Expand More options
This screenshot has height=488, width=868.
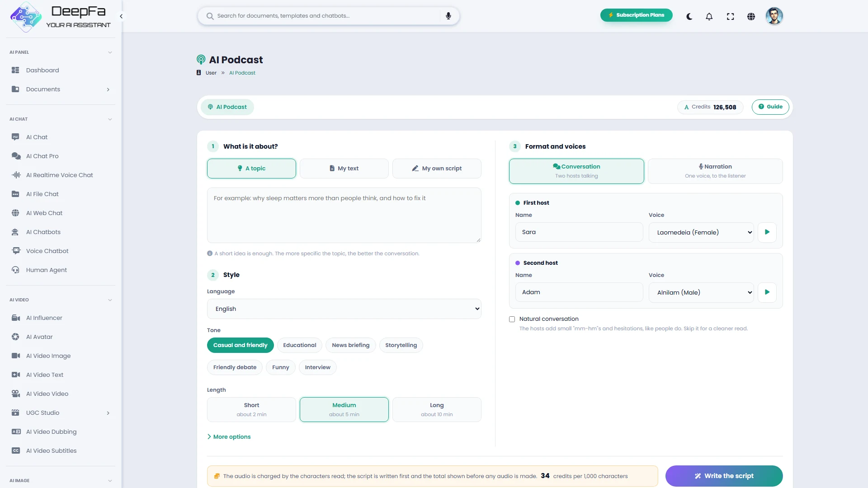pos(229,436)
